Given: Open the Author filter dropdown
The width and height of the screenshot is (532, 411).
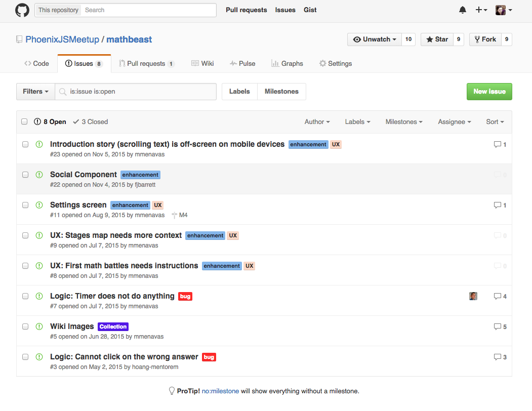Looking at the screenshot, I should (317, 122).
